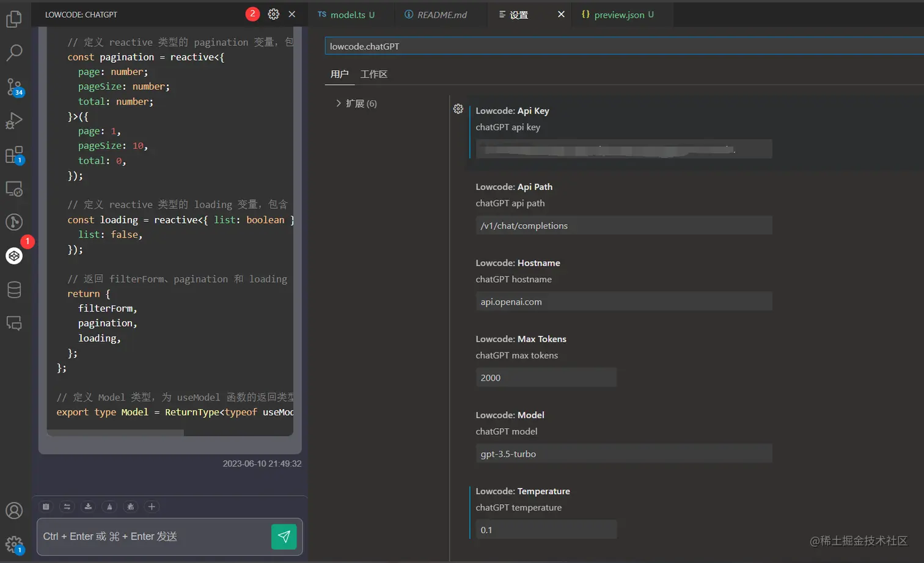Click the Lowcode: Api Key setting title
This screenshot has width=924, height=563.
(x=512, y=111)
